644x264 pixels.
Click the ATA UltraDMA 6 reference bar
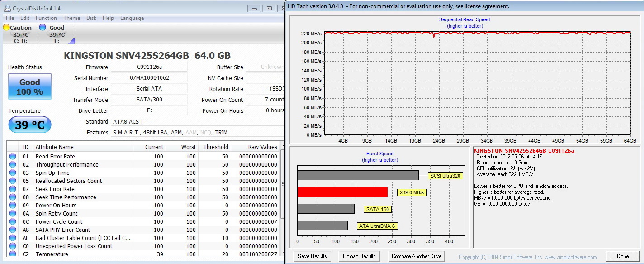(x=322, y=226)
